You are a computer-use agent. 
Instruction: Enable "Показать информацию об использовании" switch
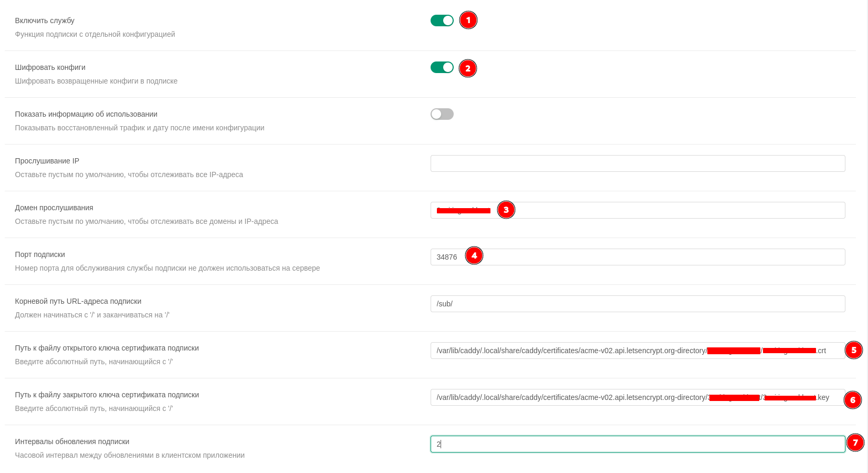click(442, 114)
